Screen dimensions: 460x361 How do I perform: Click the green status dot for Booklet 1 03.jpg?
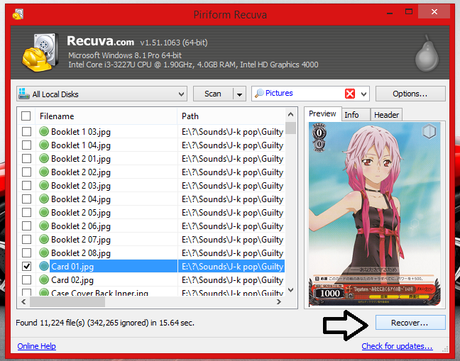point(44,131)
